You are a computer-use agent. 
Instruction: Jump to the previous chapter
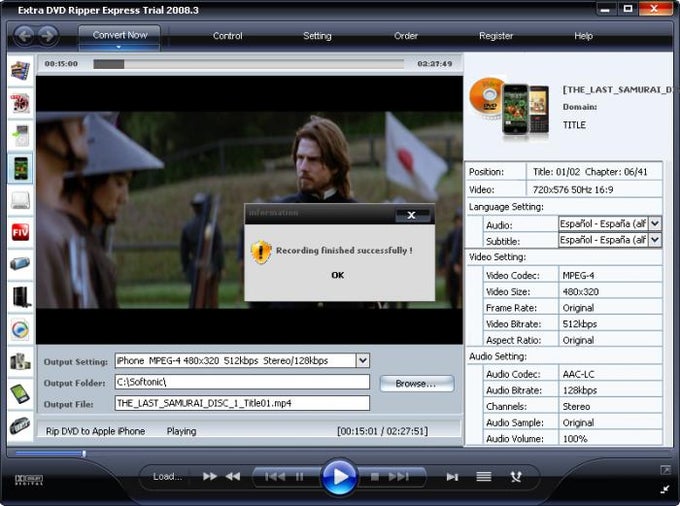click(x=275, y=477)
